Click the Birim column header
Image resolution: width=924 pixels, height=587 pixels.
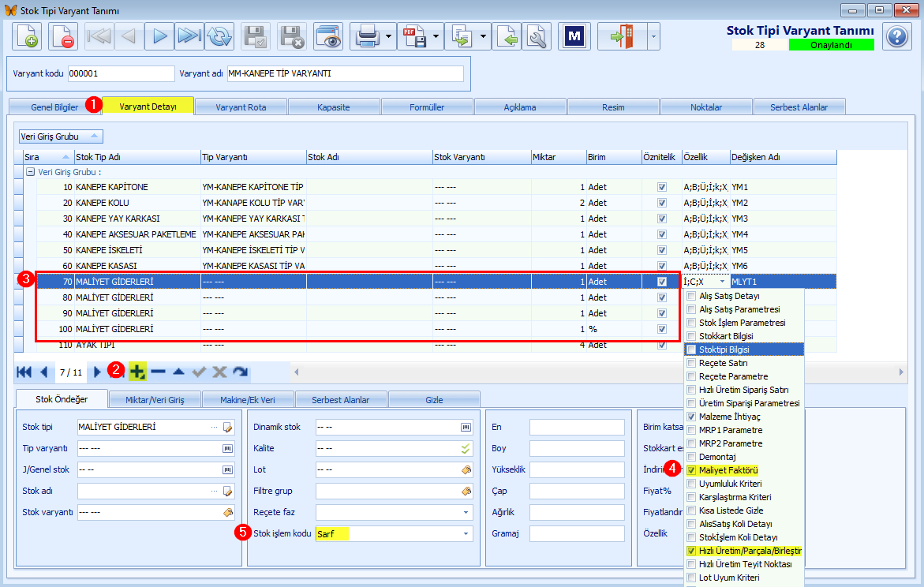[614, 157]
